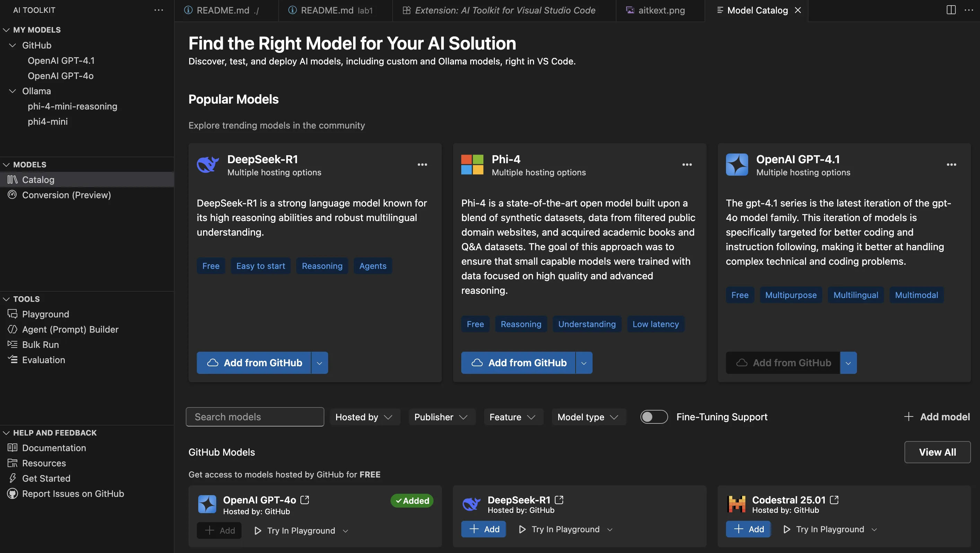The image size is (980, 553).
Task: Close the Model Catalog tab
Action: click(798, 10)
